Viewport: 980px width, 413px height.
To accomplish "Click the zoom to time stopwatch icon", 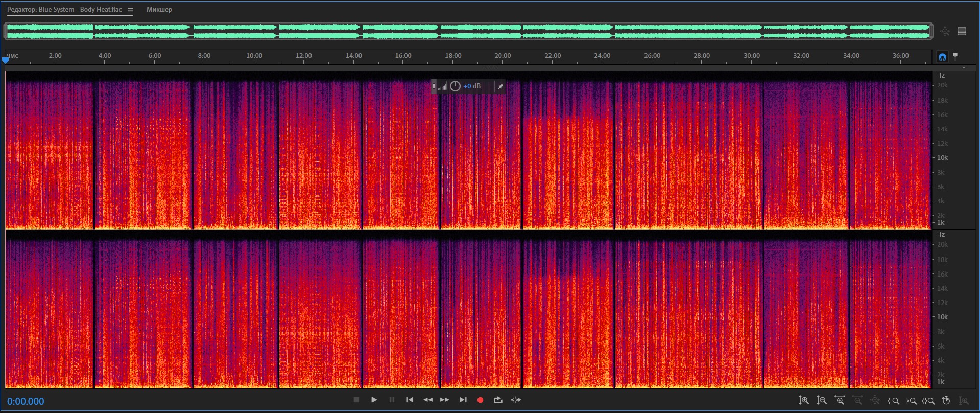I will tap(946, 401).
